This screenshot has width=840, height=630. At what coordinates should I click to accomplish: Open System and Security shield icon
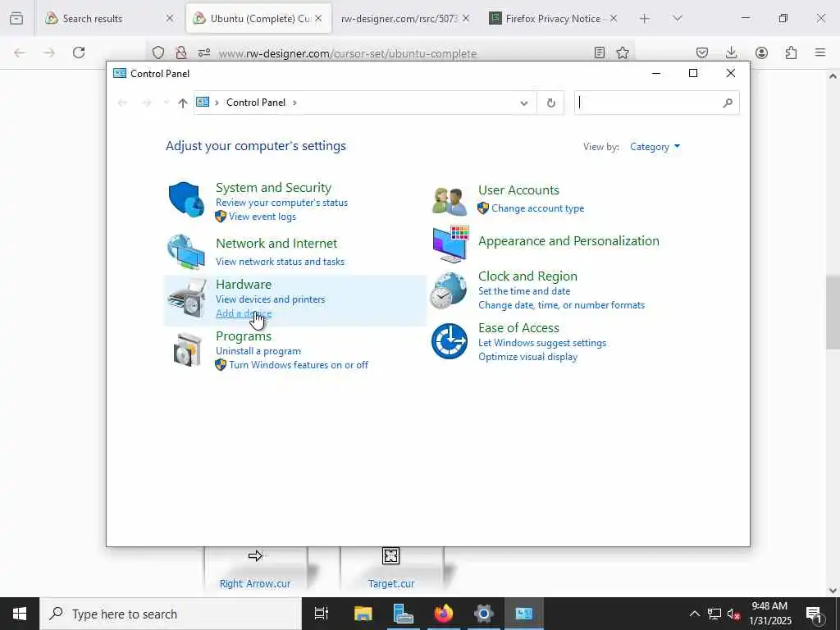point(186,199)
